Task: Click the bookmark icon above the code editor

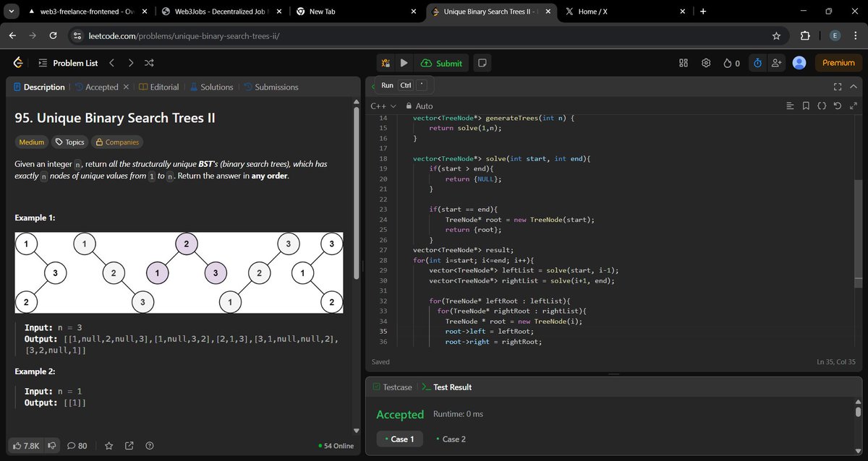Action: 806,105
